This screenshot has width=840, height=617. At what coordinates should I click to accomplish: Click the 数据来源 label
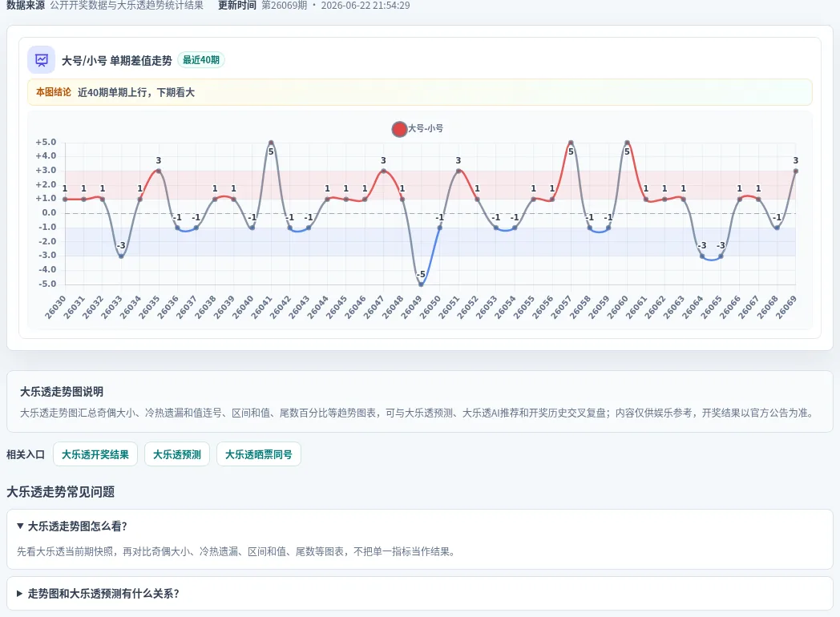[x=25, y=6]
